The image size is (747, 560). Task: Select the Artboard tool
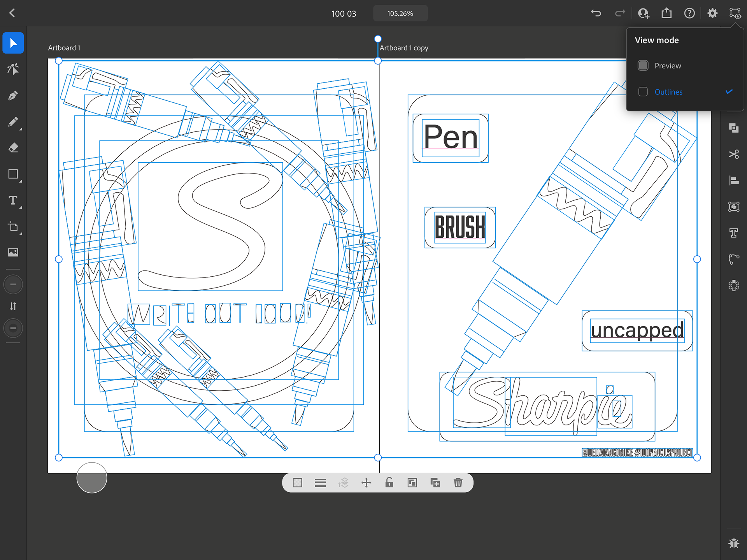click(x=13, y=226)
